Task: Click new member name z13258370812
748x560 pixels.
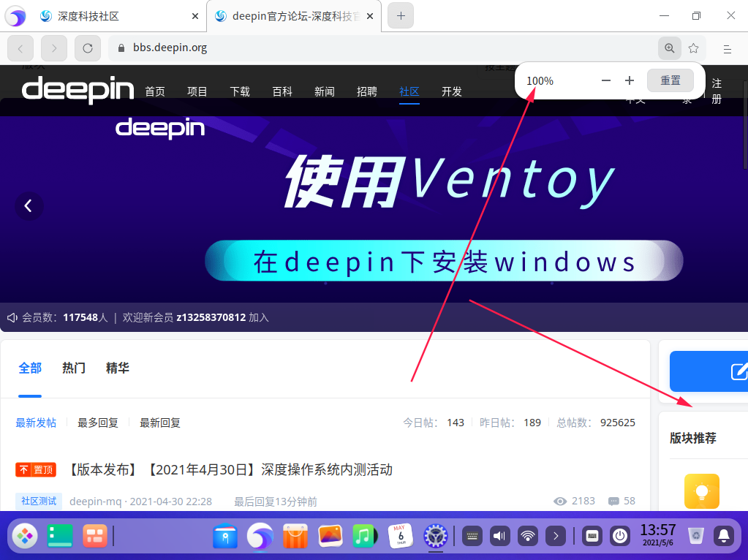Action: [x=211, y=318]
